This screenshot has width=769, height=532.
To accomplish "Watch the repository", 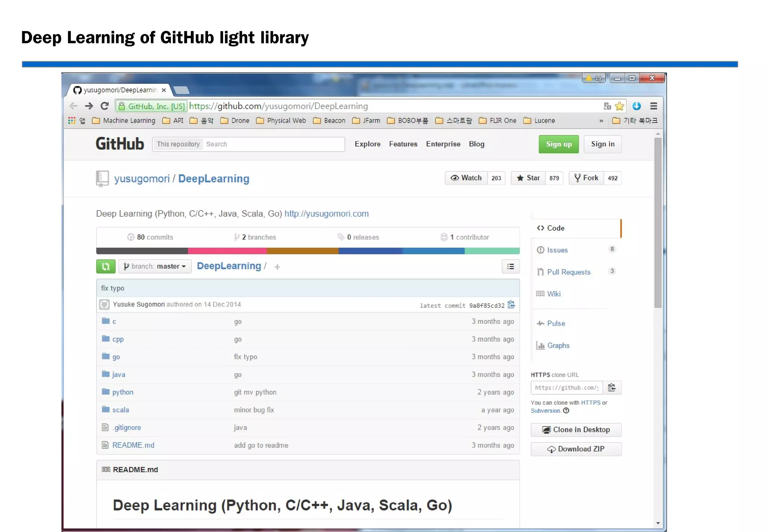I will [466, 178].
